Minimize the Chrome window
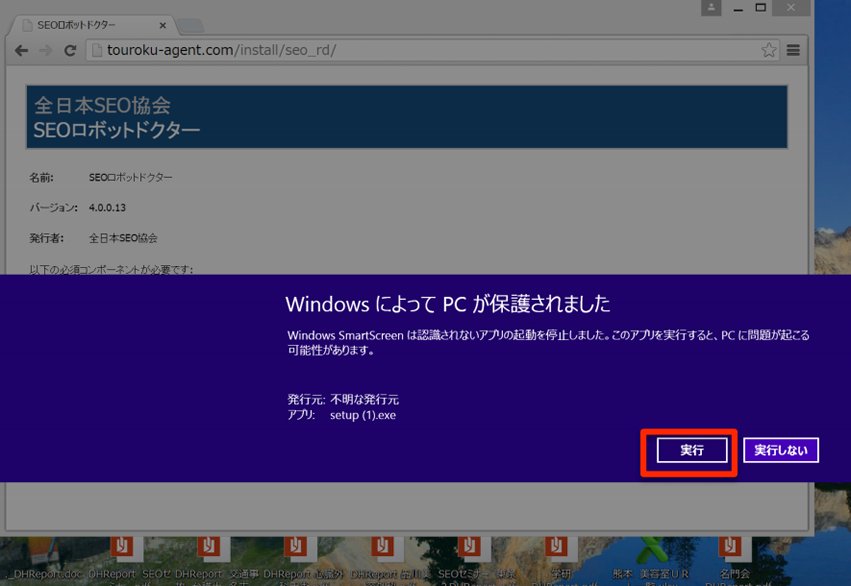The height and width of the screenshot is (586, 851). 738,8
